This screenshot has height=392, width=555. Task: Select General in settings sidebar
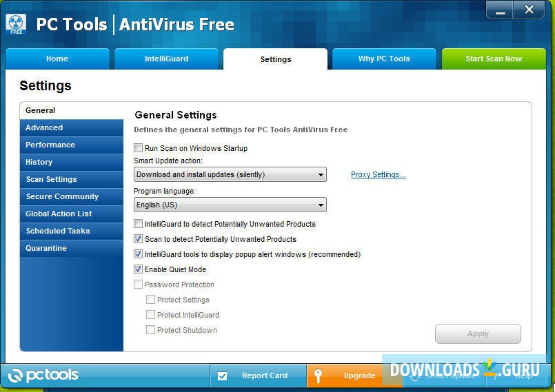72,110
